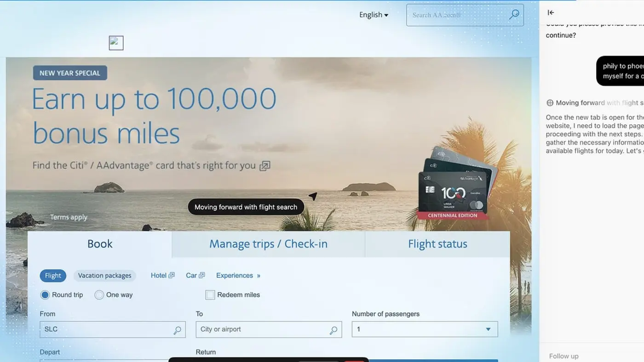
Task: Click the globe icon beside Moving forward
Action: click(x=550, y=103)
